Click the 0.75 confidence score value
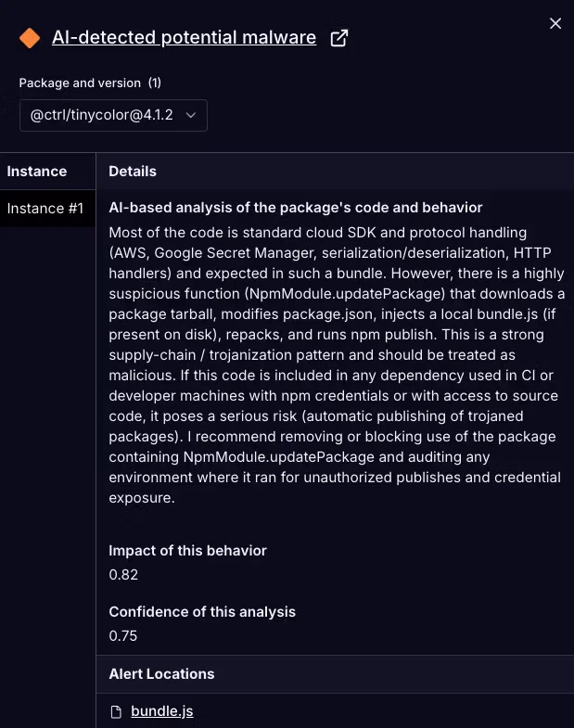Viewport: 574px width, 728px height. point(123,636)
